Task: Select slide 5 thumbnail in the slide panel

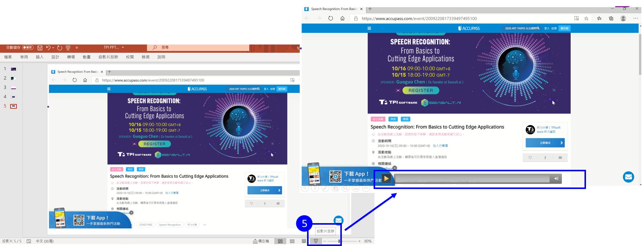Action: 13,106
